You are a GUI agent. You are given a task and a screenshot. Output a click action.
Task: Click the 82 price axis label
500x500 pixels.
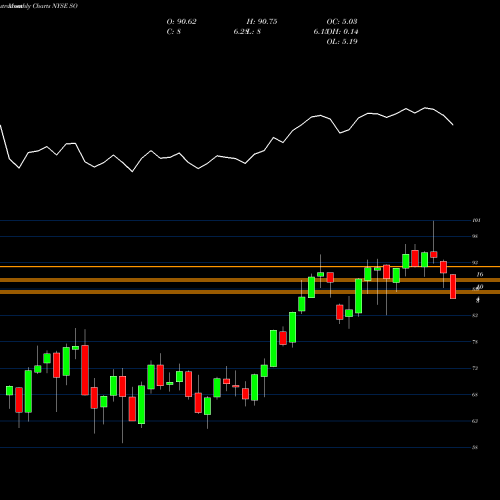(475, 315)
